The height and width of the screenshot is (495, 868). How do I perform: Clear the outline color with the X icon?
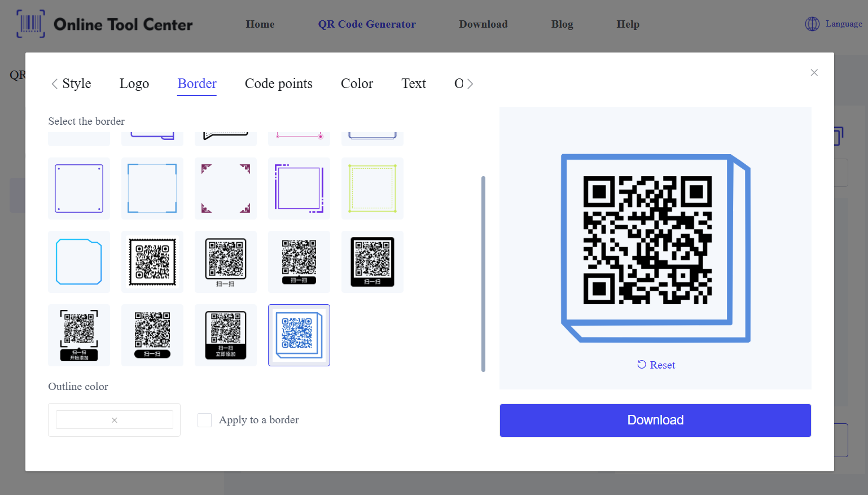[x=115, y=420]
